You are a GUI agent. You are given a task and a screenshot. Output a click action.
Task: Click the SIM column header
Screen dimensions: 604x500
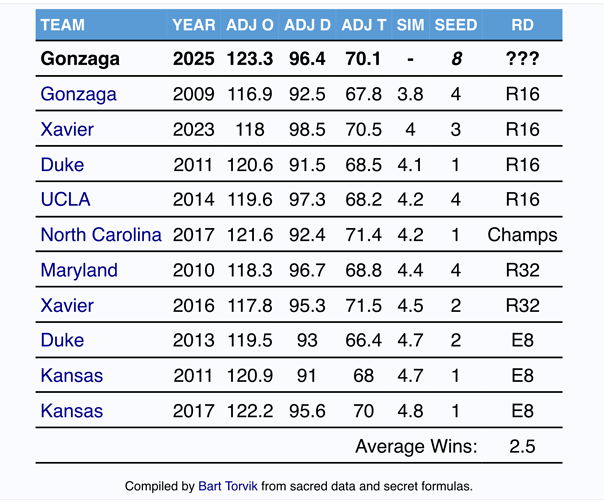410,24
